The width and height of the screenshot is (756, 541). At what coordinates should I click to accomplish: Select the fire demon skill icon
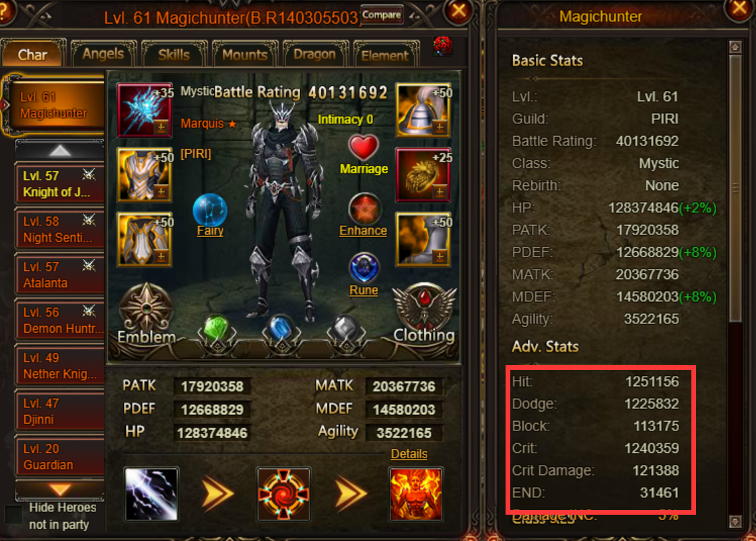pyautogui.click(x=415, y=494)
